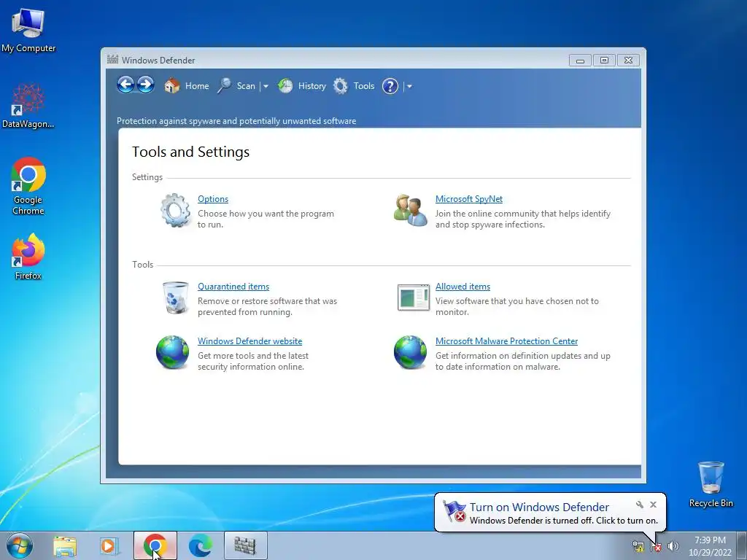
Task: Click the Quarantined items bin icon
Action: point(175,297)
